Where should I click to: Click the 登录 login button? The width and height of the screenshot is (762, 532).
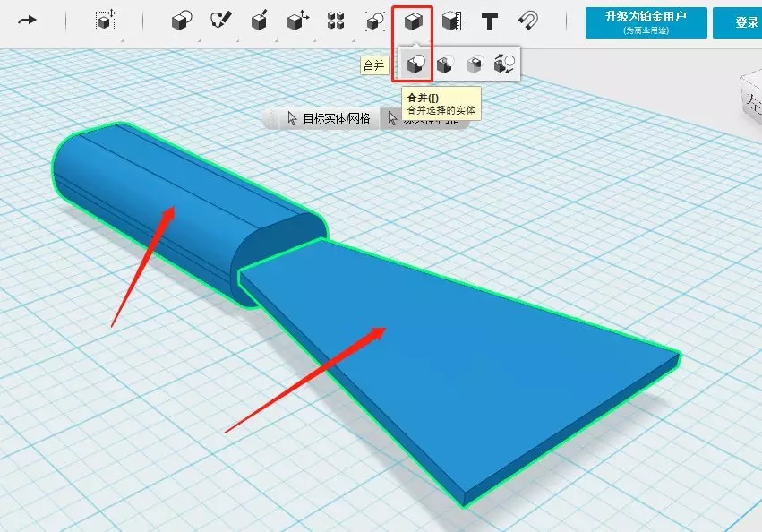[x=737, y=22]
